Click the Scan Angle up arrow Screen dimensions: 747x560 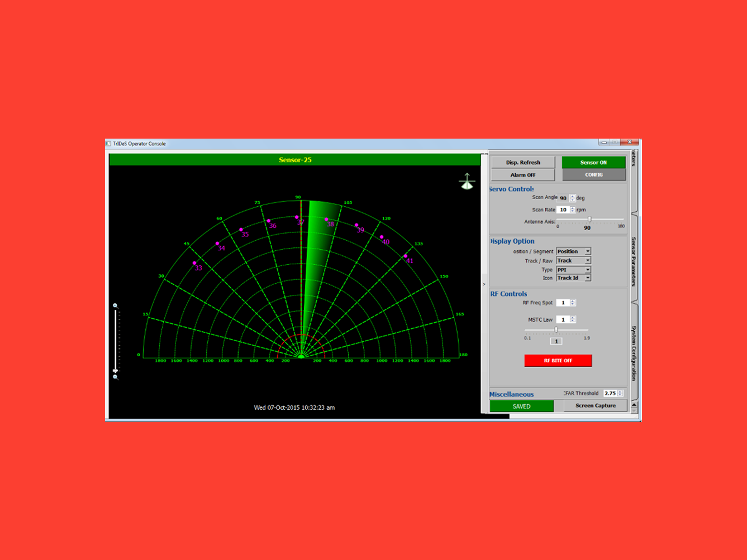coord(573,196)
